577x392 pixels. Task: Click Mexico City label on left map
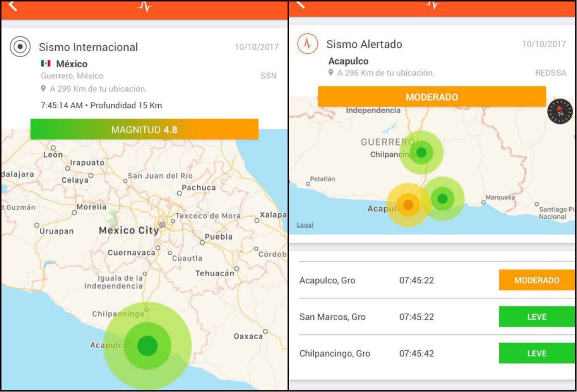(129, 230)
